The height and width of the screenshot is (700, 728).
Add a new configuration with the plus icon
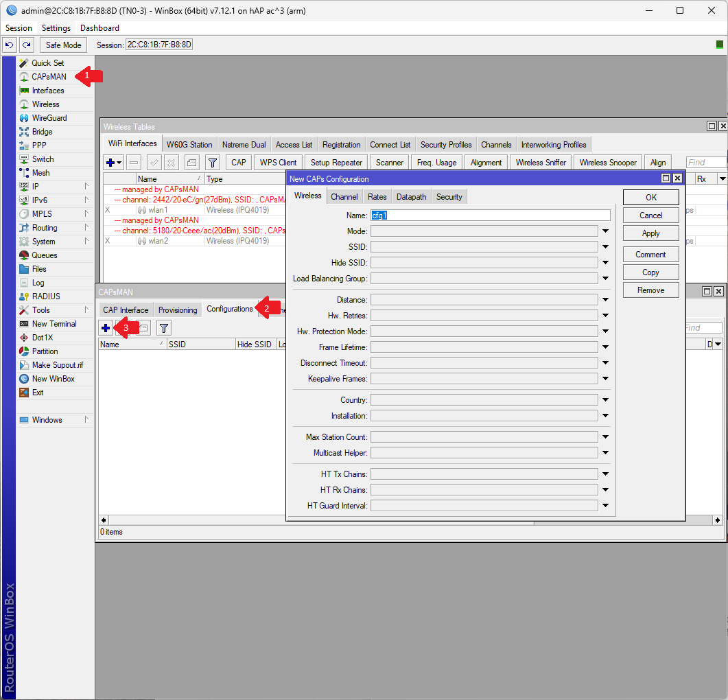(106, 327)
